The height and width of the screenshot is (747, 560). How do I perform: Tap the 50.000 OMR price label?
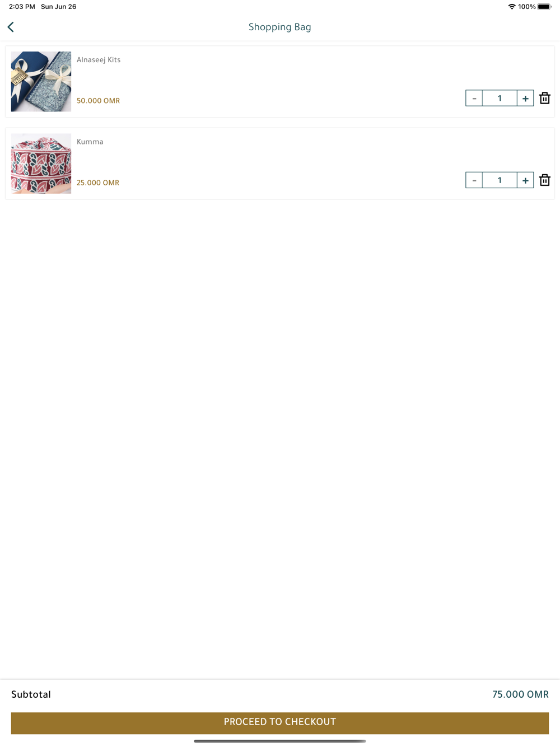pyautogui.click(x=98, y=101)
